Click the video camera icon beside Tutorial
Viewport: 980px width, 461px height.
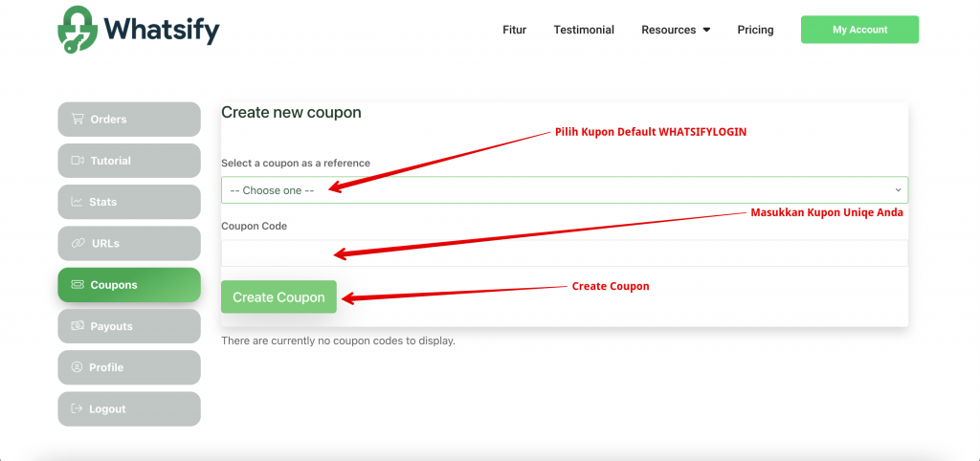point(77,161)
